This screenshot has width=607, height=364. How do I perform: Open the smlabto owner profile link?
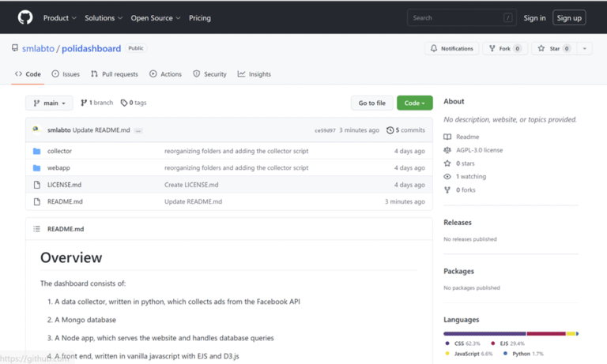pos(38,48)
